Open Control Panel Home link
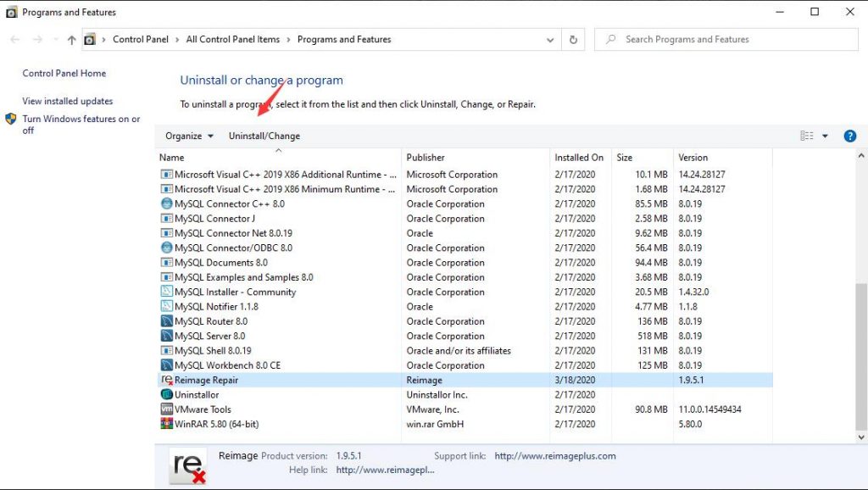Screen dimensions: 868x490 click(64, 73)
